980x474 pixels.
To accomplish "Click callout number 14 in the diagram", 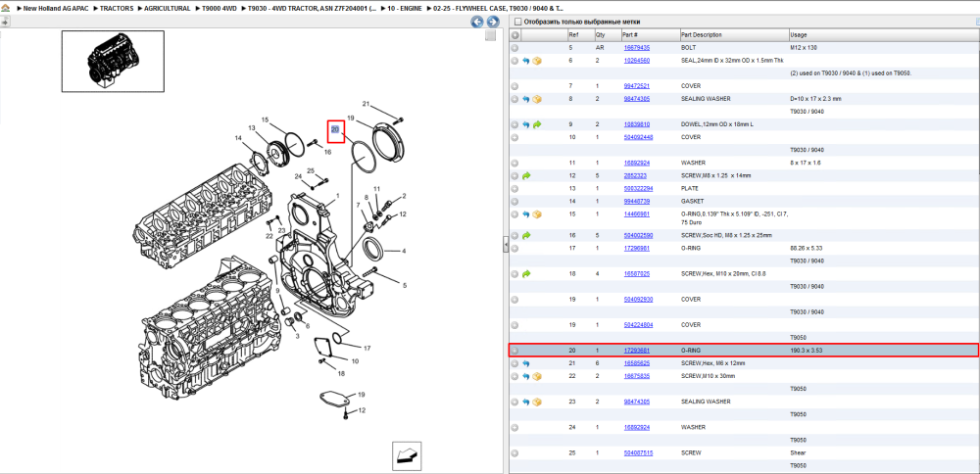I will click(x=238, y=138).
